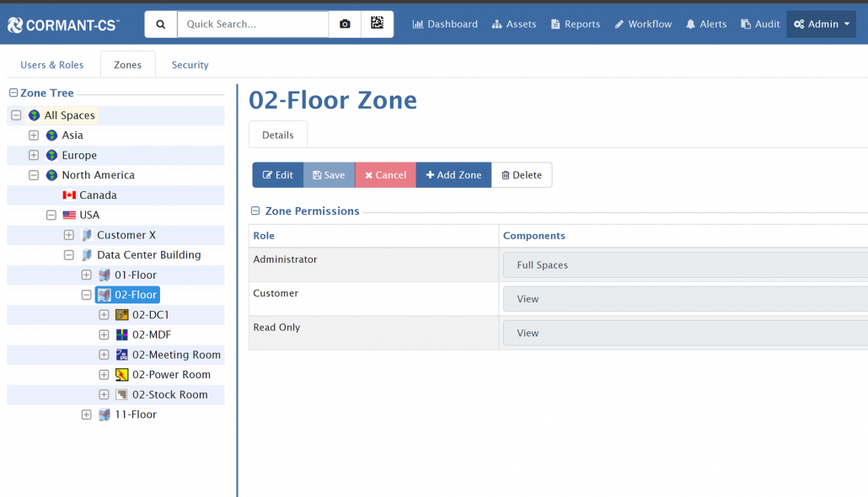Image resolution: width=868 pixels, height=497 pixels.
Task: Click the Delete zone button
Action: (522, 175)
